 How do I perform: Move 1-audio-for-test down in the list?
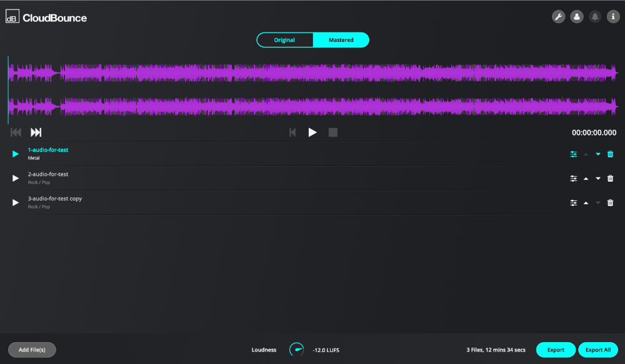click(598, 154)
